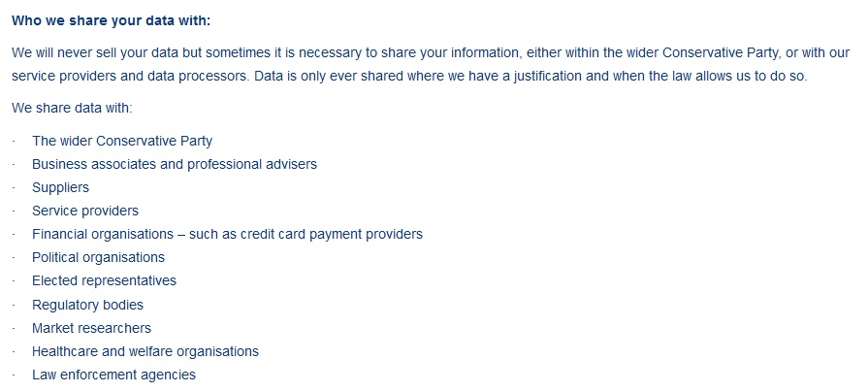The width and height of the screenshot is (868, 392).
Task: Click 'The wider Conservative Party' list item
Action: click(122, 142)
